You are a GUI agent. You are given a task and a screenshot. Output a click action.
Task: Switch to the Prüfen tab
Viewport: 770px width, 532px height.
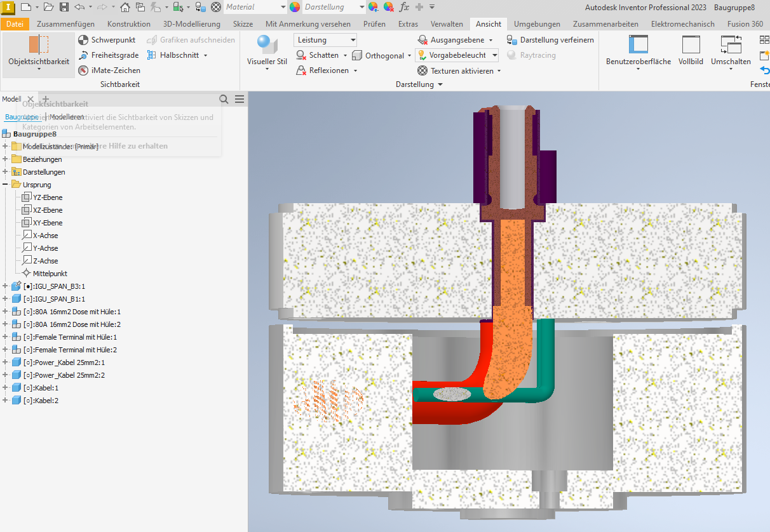(x=374, y=24)
